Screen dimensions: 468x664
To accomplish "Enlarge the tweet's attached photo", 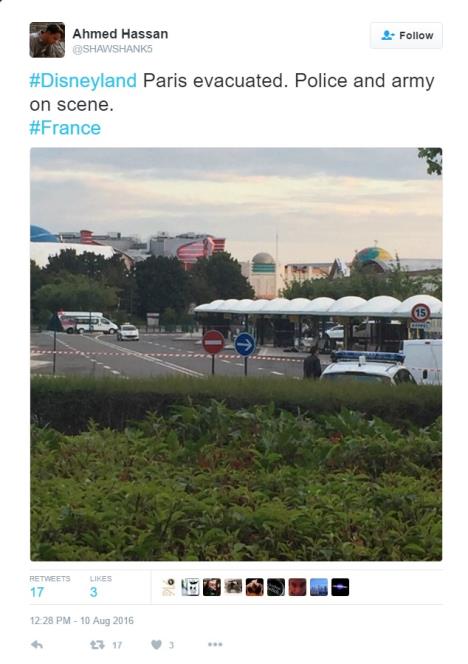I will click(x=236, y=354).
